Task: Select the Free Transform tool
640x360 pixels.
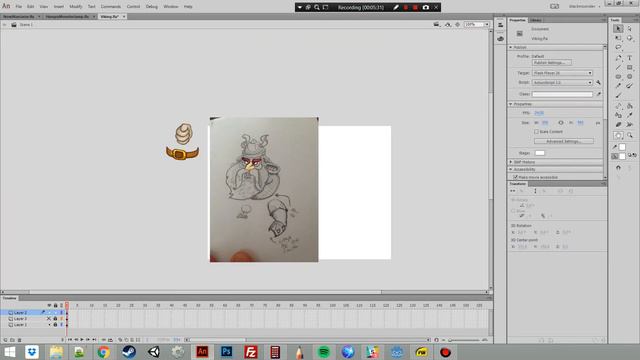Action: 618,38
